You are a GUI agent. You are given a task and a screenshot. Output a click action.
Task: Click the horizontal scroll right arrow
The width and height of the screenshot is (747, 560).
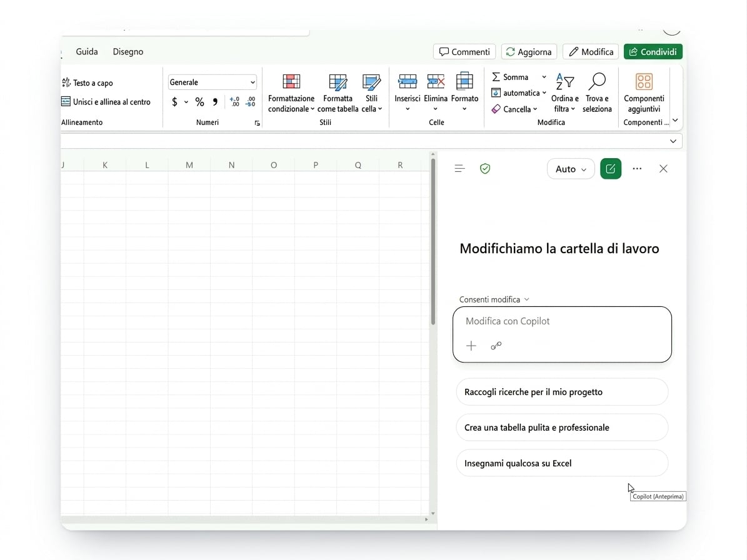[426, 519]
